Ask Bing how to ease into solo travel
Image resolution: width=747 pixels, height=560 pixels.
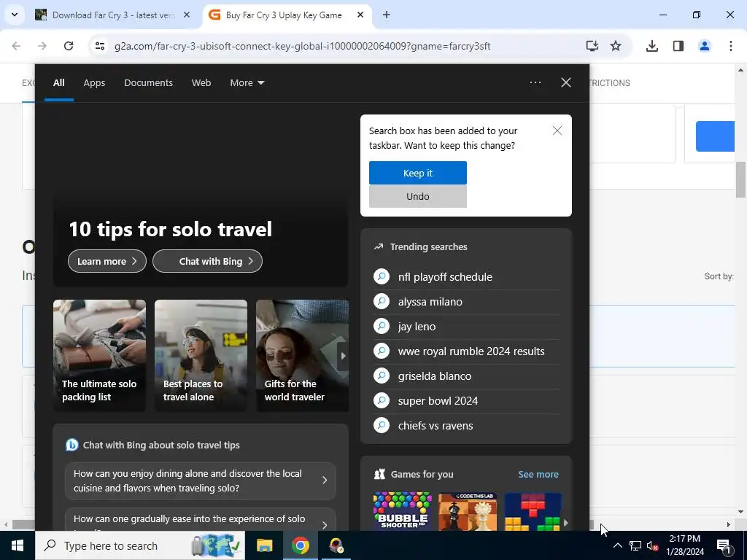[201, 520]
